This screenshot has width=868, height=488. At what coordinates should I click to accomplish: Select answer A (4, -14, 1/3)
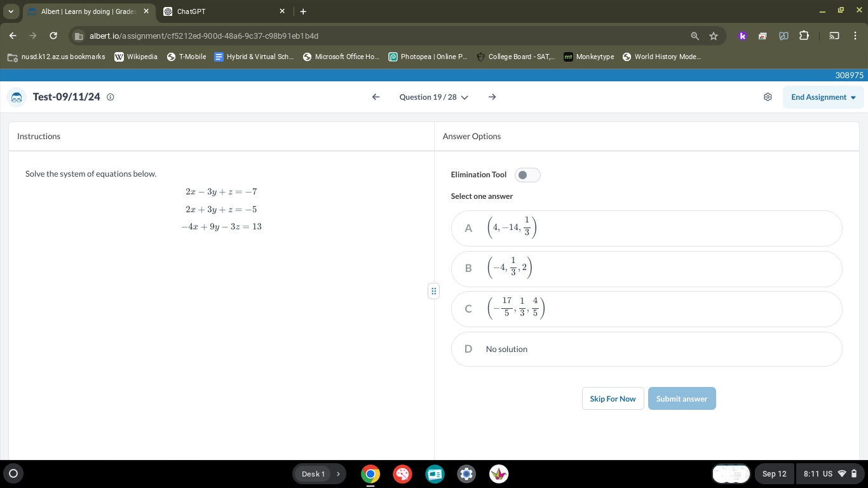pos(646,228)
